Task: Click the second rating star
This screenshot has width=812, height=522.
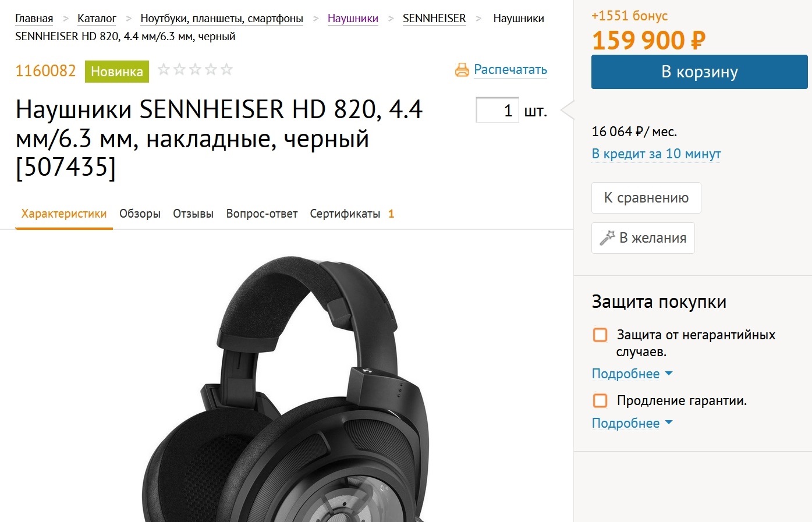Action: pos(180,70)
